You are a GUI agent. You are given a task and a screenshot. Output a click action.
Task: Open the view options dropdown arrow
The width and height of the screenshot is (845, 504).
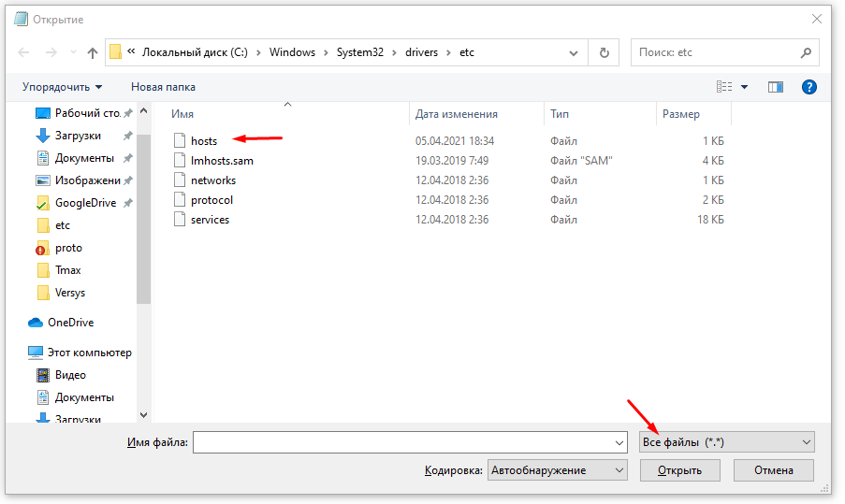[744, 87]
